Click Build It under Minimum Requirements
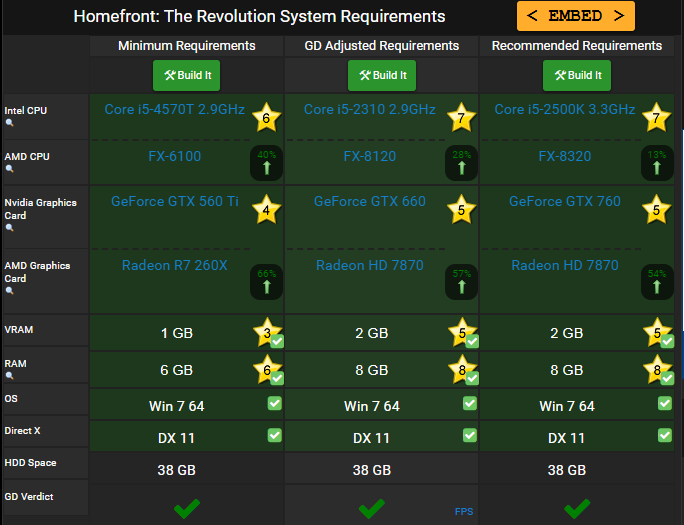684x525 pixels. coord(187,75)
